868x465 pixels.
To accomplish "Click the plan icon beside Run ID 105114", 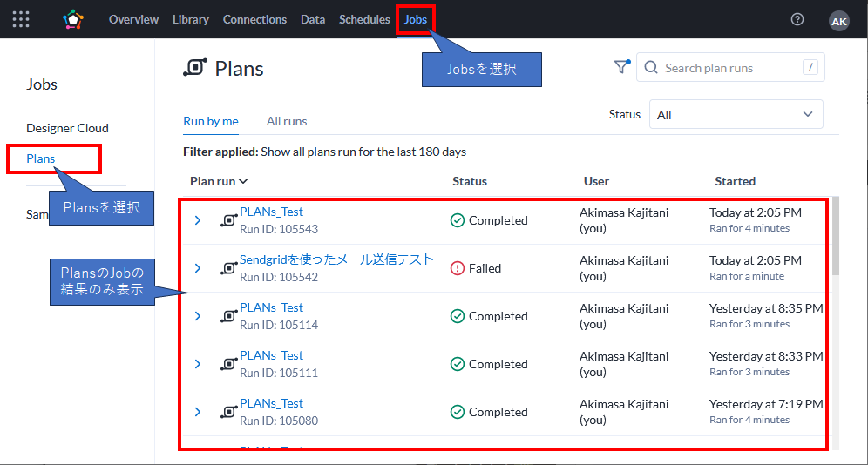I will pos(229,316).
